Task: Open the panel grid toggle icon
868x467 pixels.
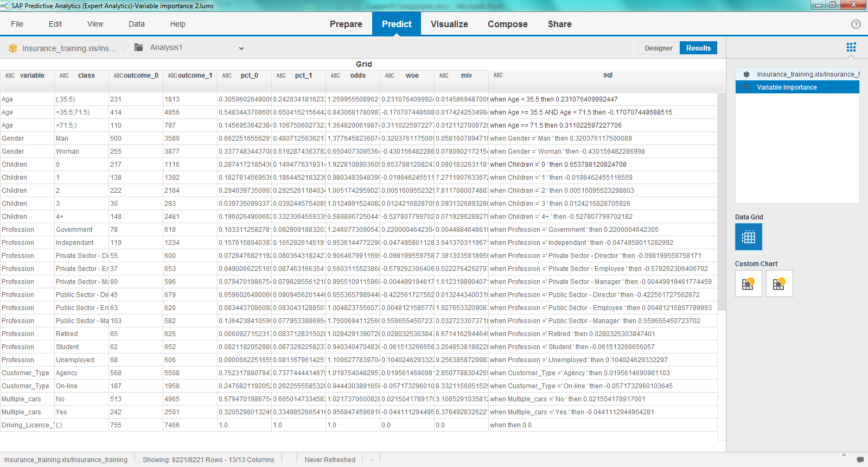Action: click(x=851, y=47)
